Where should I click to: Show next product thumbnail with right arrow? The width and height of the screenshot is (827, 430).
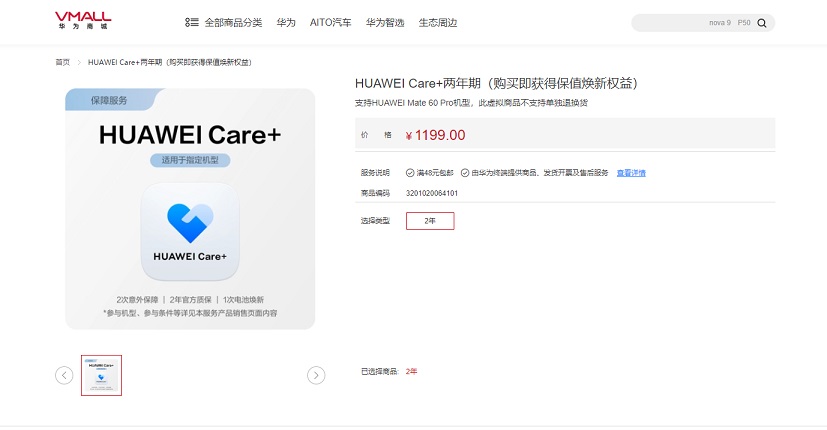point(316,375)
